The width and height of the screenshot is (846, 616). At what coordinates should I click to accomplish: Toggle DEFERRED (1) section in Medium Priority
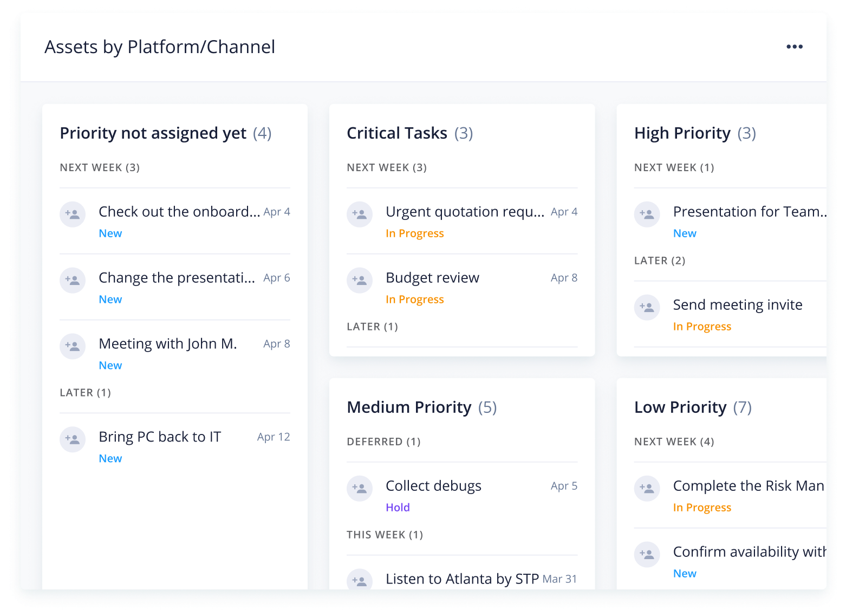(383, 442)
